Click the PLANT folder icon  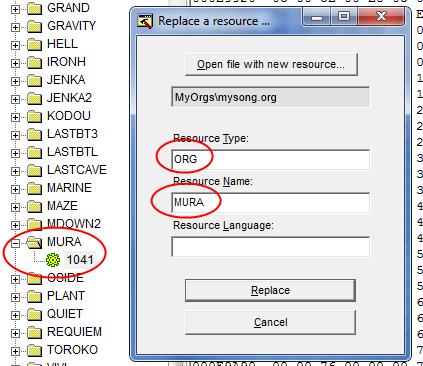click(x=34, y=297)
